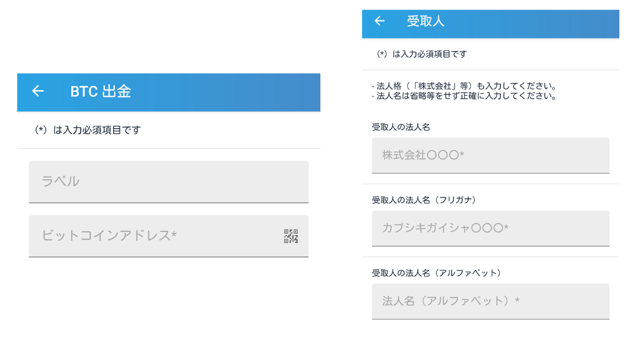Click the 受取人の法人名 label
This screenshot has width=644, height=338.
[x=401, y=127]
